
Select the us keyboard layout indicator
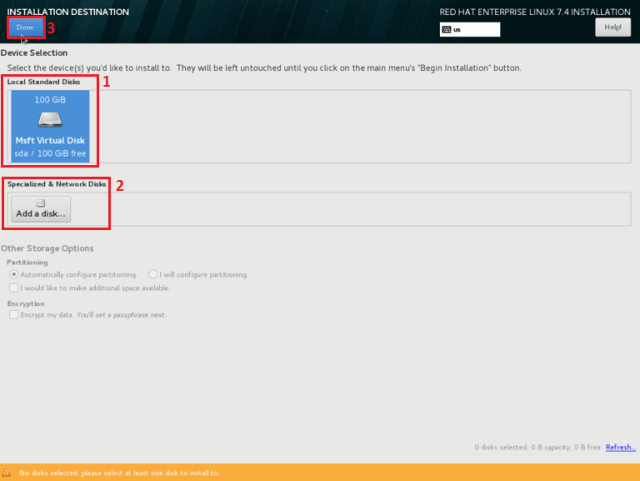[470, 29]
